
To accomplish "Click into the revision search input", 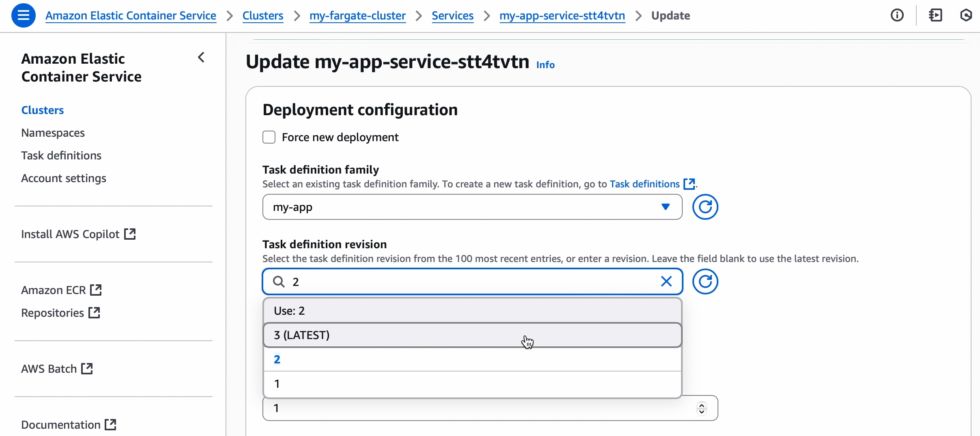I will tap(472, 281).
